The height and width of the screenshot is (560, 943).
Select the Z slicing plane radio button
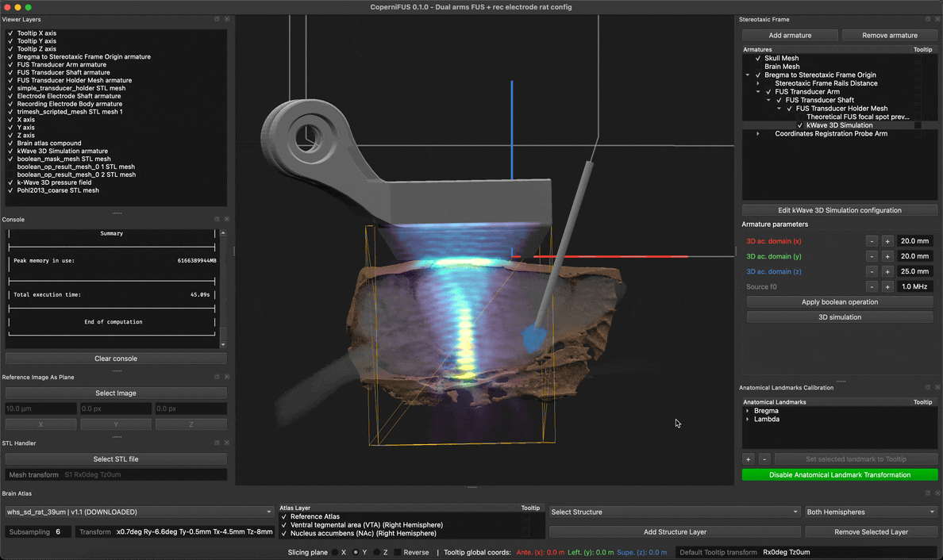376,552
